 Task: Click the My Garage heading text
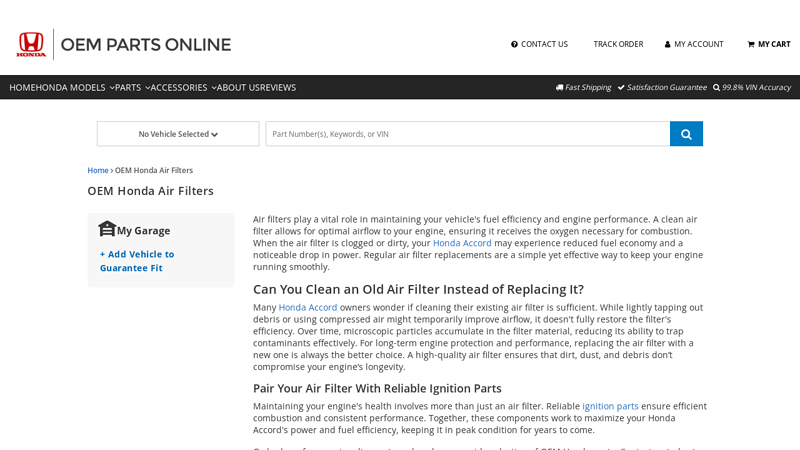point(143,231)
